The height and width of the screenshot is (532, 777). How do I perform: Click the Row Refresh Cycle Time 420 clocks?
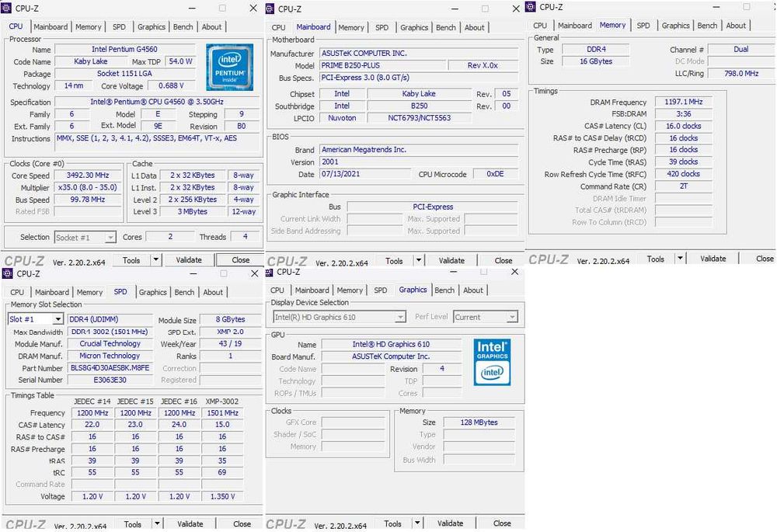point(683,174)
